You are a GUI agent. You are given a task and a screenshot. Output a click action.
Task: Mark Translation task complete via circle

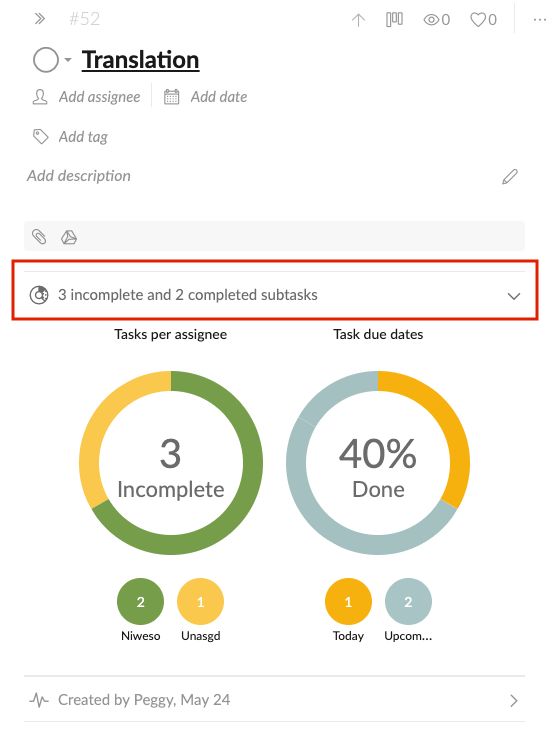pos(46,60)
